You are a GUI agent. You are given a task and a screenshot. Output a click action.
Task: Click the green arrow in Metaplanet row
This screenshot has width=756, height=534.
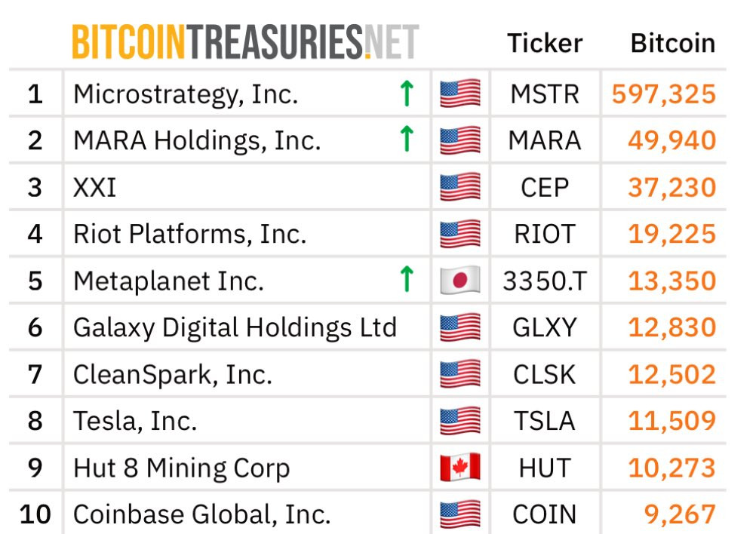[x=407, y=279]
